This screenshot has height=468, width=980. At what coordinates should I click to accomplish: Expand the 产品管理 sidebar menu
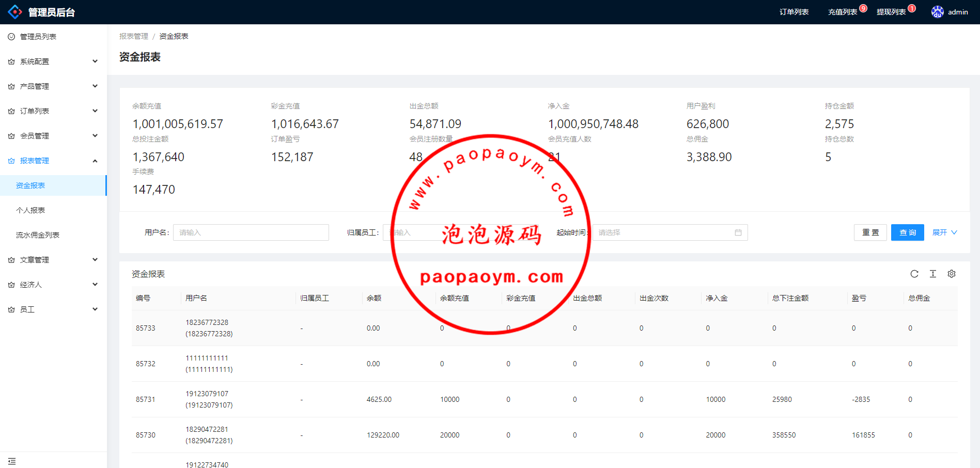(53, 86)
